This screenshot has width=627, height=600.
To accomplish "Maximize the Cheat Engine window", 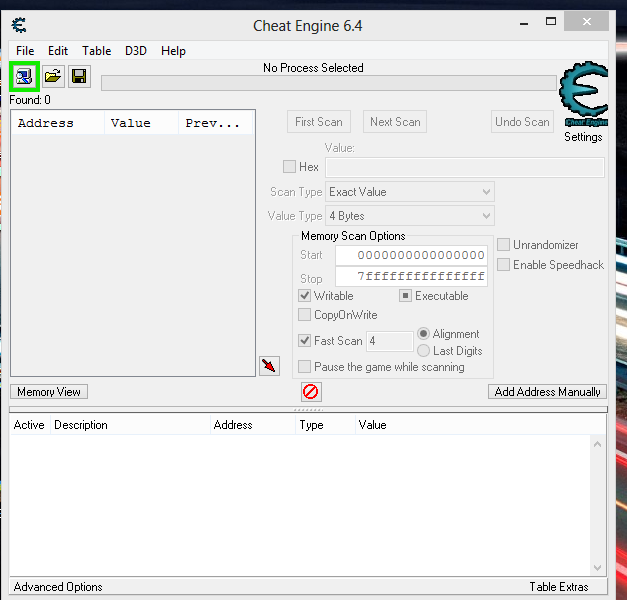I will 551,22.
